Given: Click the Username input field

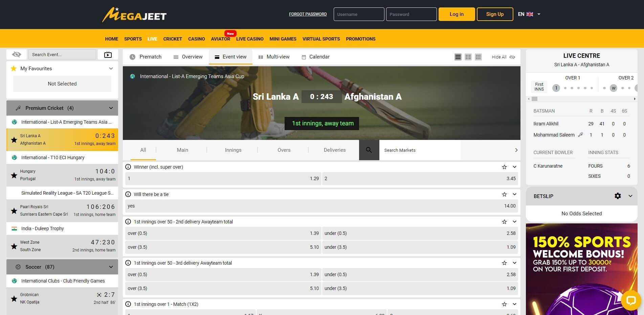Looking at the screenshot, I should click(359, 14).
